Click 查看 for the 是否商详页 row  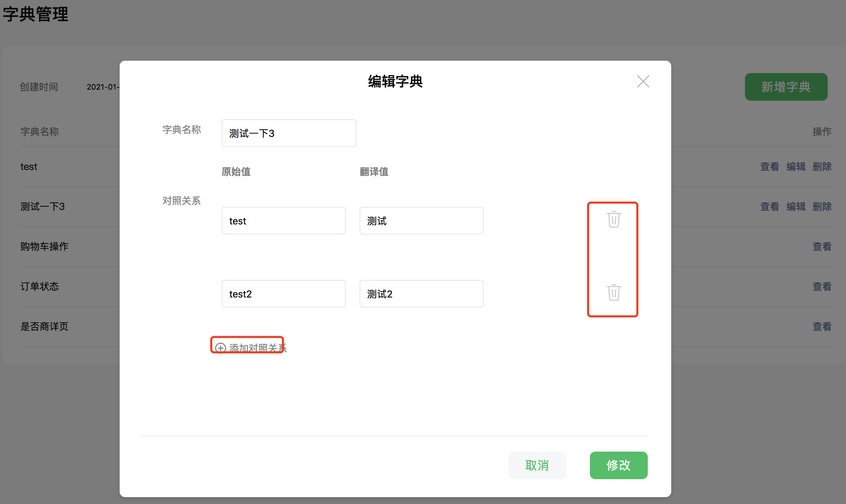tap(822, 326)
